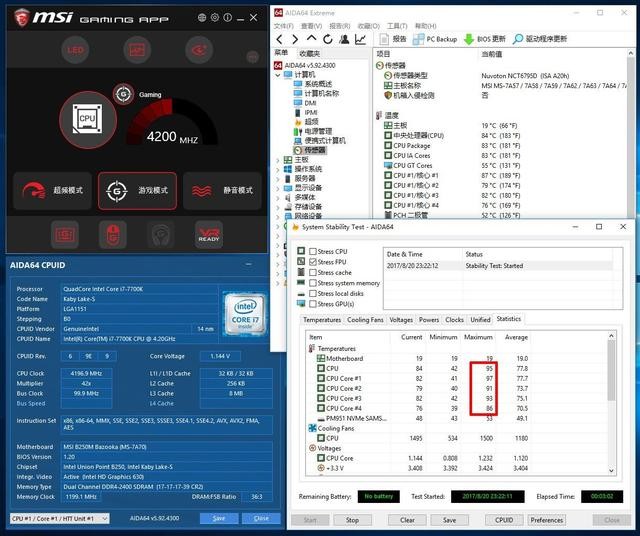The height and width of the screenshot is (536, 640).
Task: Select 超频 tree item
Action: pyautogui.click(x=307, y=122)
